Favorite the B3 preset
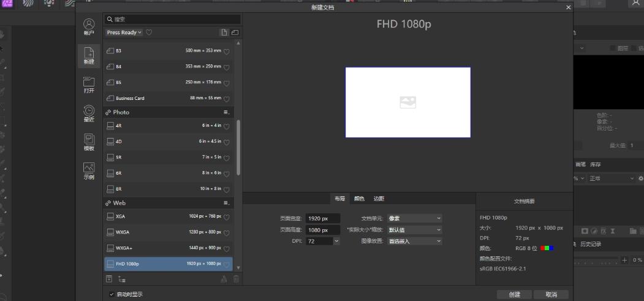 click(226, 51)
